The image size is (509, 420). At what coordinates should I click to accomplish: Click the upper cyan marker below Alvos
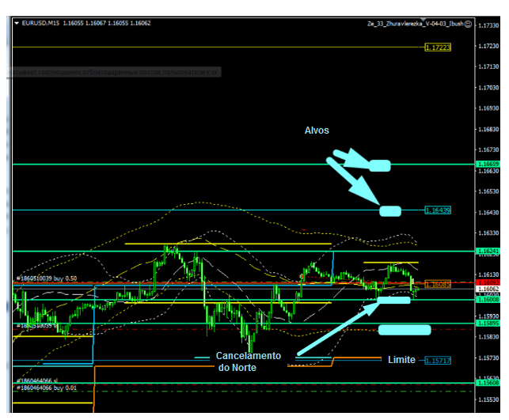click(x=379, y=165)
